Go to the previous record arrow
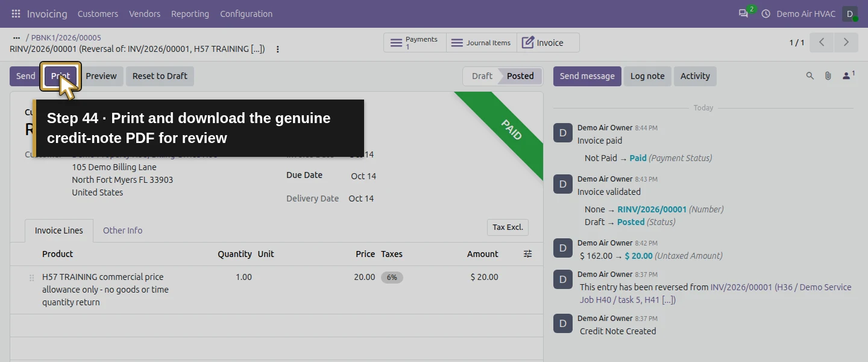This screenshot has width=868, height=362. click(822, 42)
